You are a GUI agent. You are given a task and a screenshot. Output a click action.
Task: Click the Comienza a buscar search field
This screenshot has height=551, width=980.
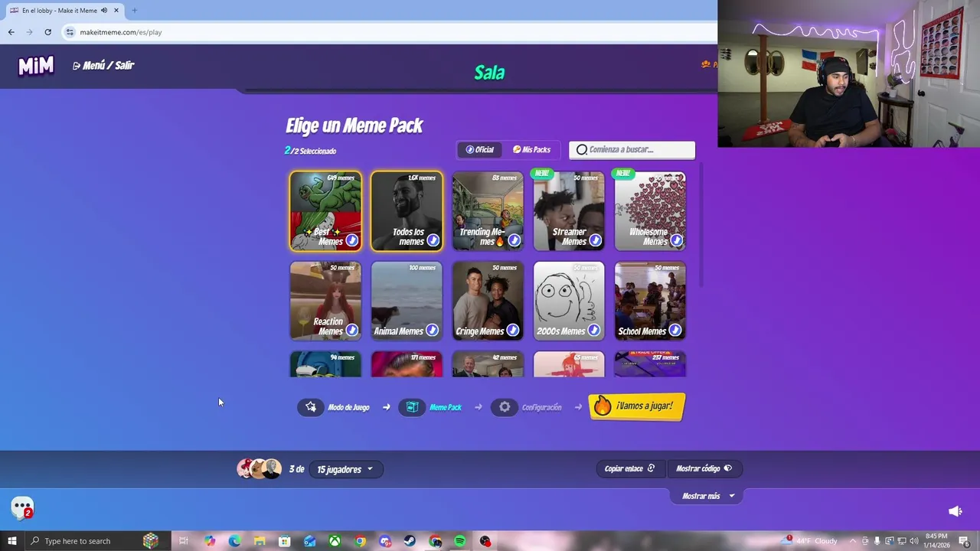tap(632, 150)
